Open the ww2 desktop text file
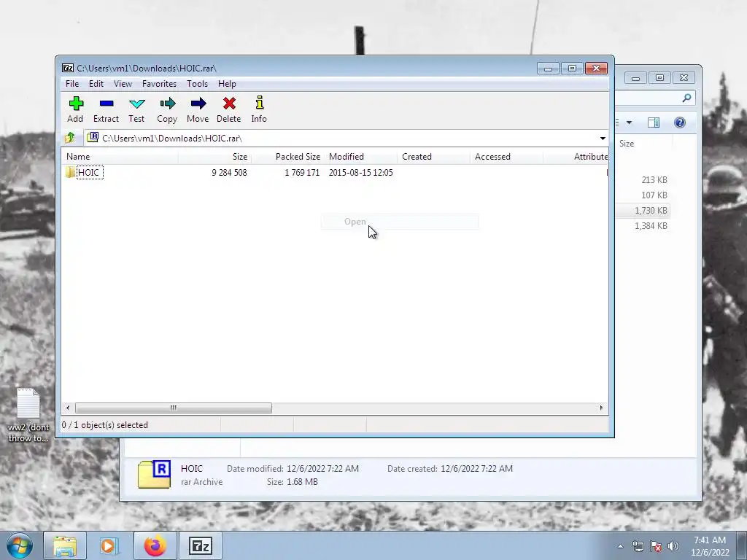Image resolution: width=747 pixels, height=560 pixels. point(28,415)
